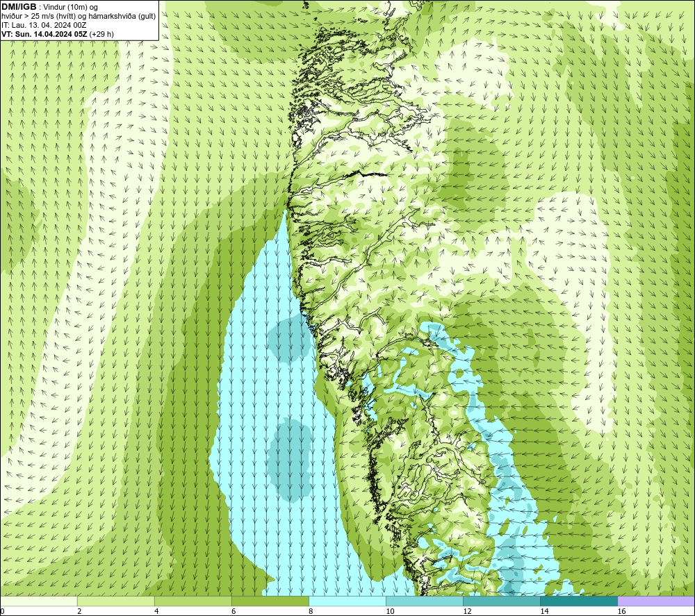Click the '12' scale tick label
Screen dimensions: 695x616
pyautogui.click(x=467, y=612)
